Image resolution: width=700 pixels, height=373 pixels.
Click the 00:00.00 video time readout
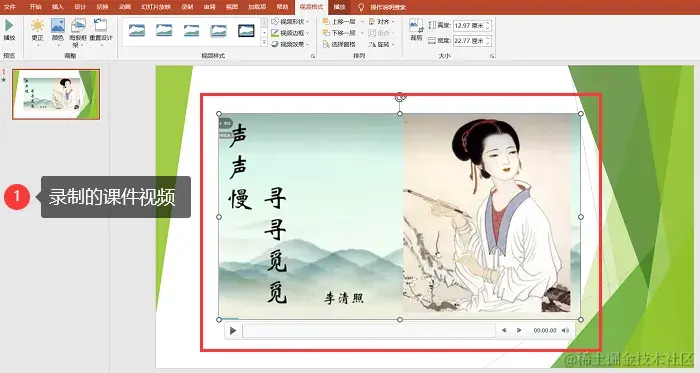point(545,331)
